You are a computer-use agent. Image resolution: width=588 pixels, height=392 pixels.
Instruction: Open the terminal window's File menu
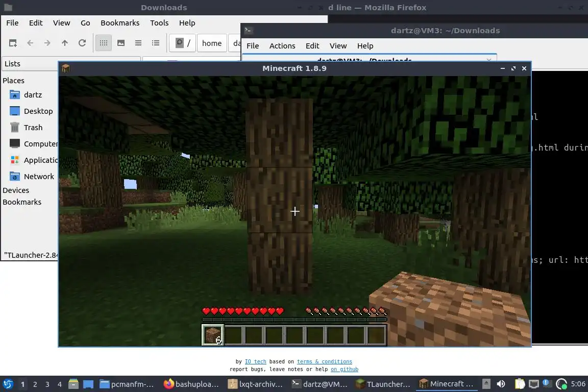point(253,46)
